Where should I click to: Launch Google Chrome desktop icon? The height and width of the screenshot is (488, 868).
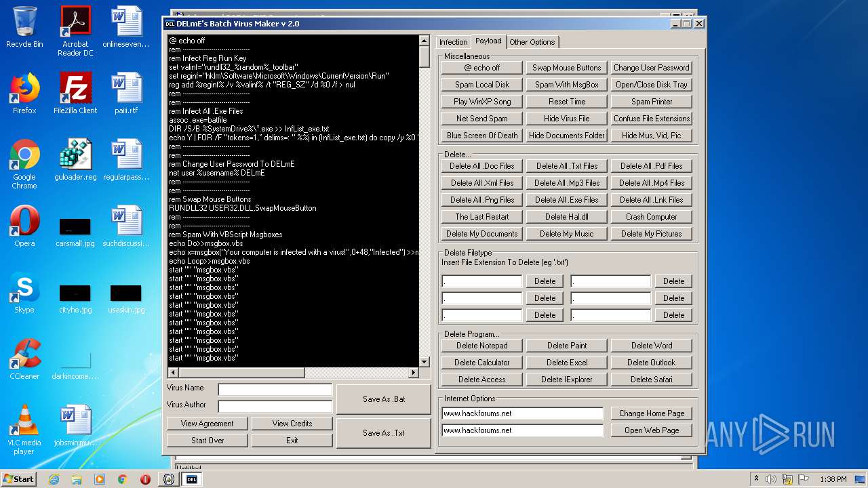[x=24, y=163]
